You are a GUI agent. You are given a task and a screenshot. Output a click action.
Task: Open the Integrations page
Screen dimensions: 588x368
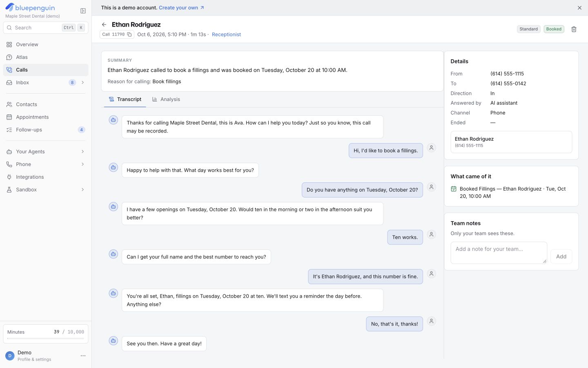[x=46, y=177]
